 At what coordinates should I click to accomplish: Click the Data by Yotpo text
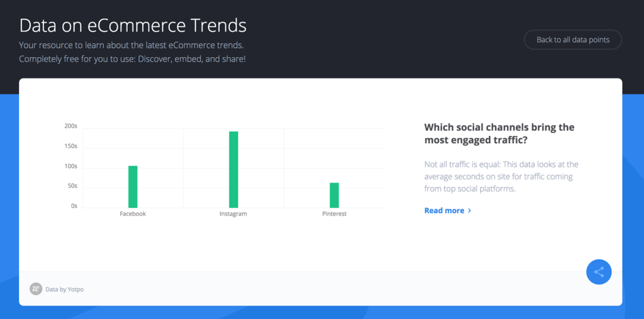tap(65, 289)
